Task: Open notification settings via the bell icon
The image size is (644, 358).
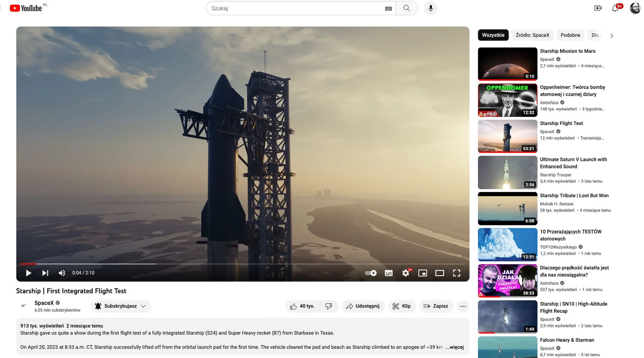Action: tap(614, 8)
